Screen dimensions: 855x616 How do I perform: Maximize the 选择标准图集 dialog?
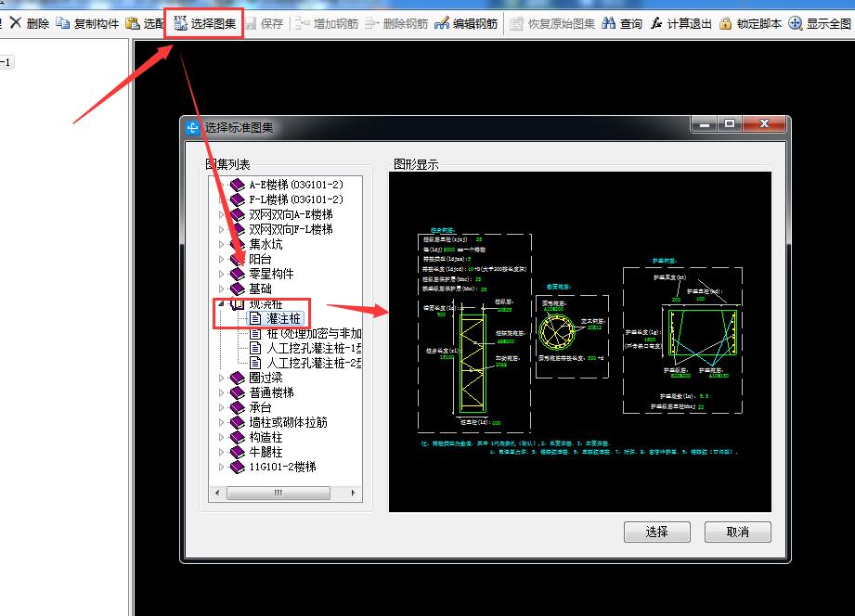pyautogui.click(x=730, y=123)
